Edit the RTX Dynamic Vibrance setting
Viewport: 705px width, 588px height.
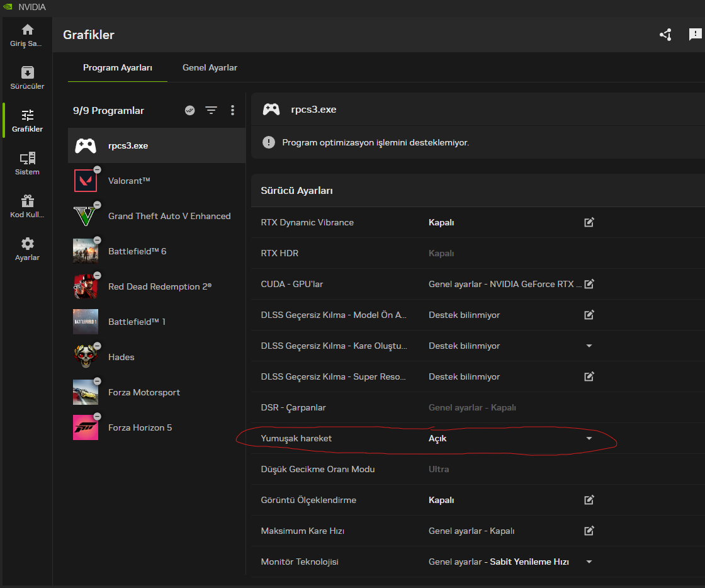click(x=589, y=222)
